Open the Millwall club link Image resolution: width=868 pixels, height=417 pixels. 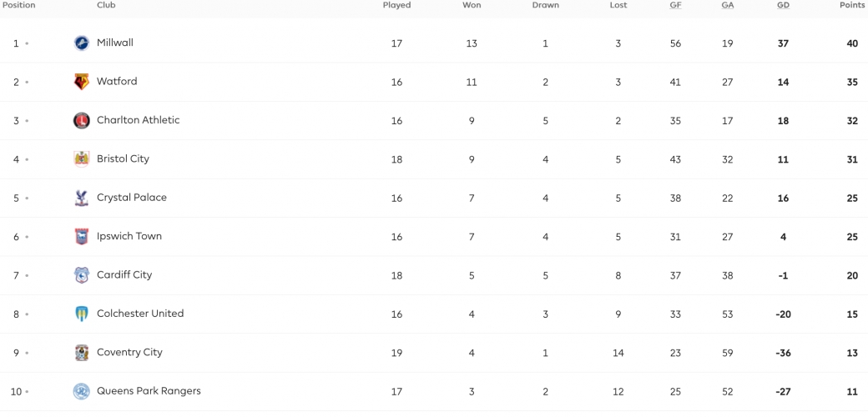click(x=115, y=43)
